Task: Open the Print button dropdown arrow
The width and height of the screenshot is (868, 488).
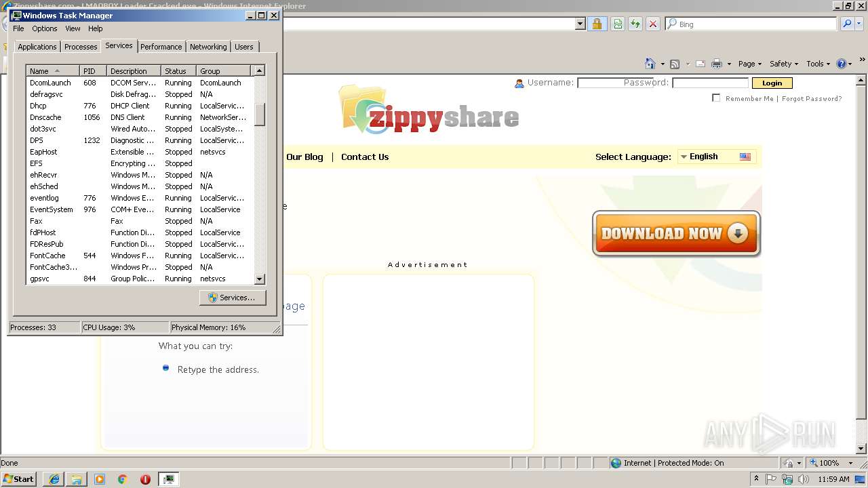Action: [729, 64]
